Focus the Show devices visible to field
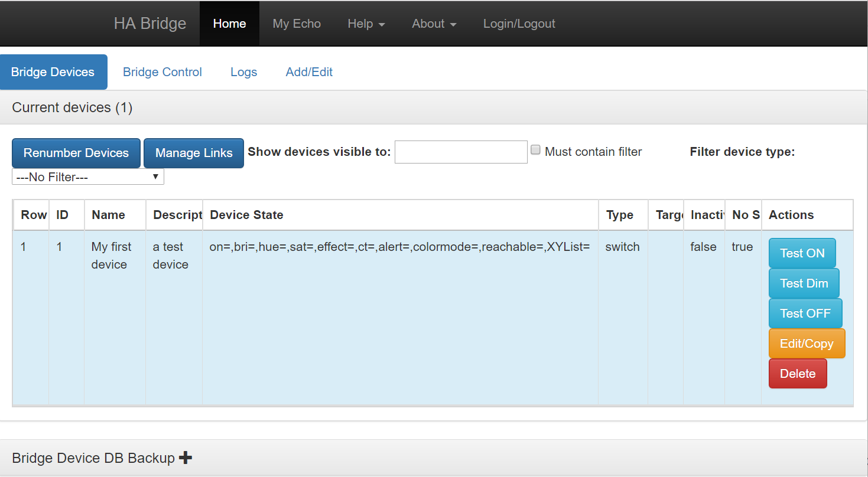 click(461, 152)
